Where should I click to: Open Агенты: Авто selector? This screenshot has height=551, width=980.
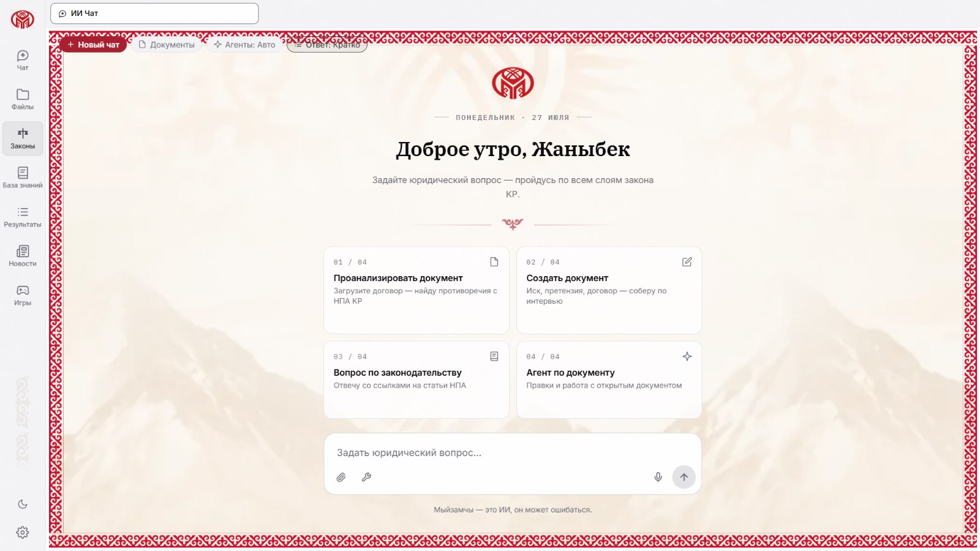(x=244, y=45)
